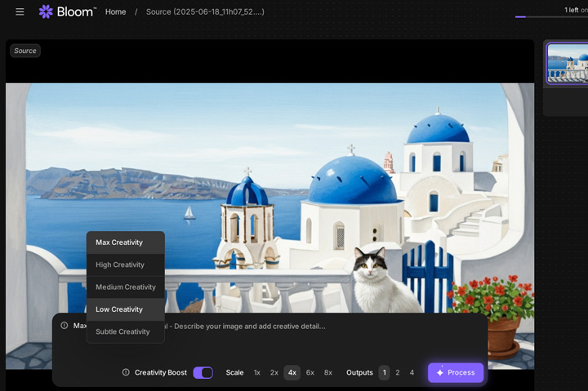Screen dimensions: 588x391
Task: Set scale to 6x
Action: 310,373
